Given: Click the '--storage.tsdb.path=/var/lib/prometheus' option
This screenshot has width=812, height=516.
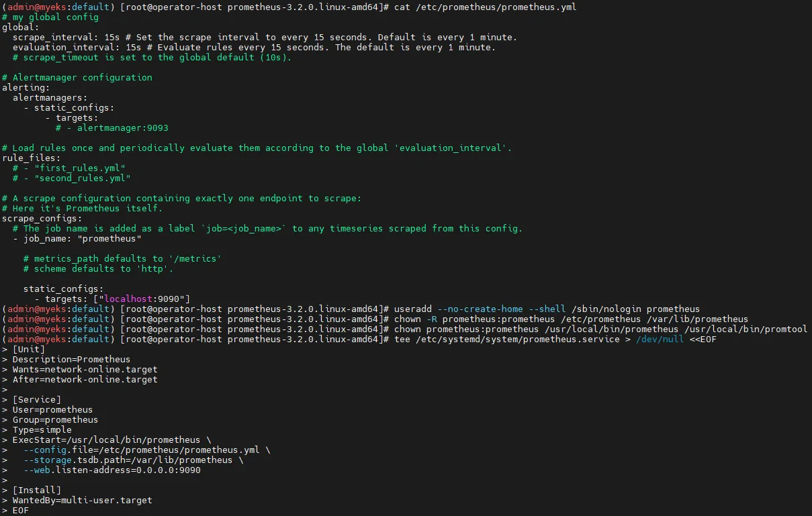Looking at the screenshot, I should (128, 460).
